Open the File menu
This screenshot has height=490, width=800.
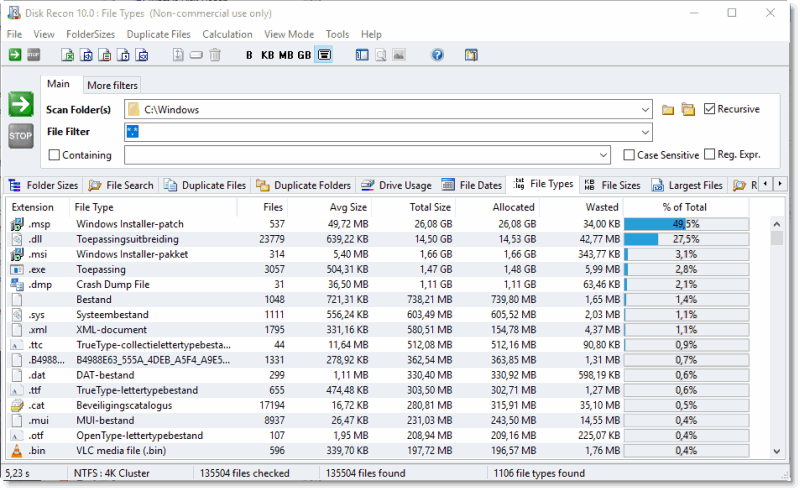(14, 34)
